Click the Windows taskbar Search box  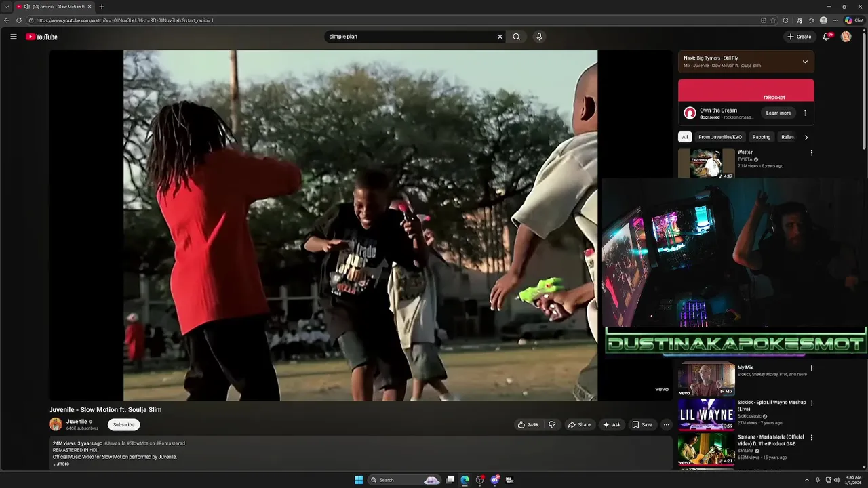click(404, 480)
